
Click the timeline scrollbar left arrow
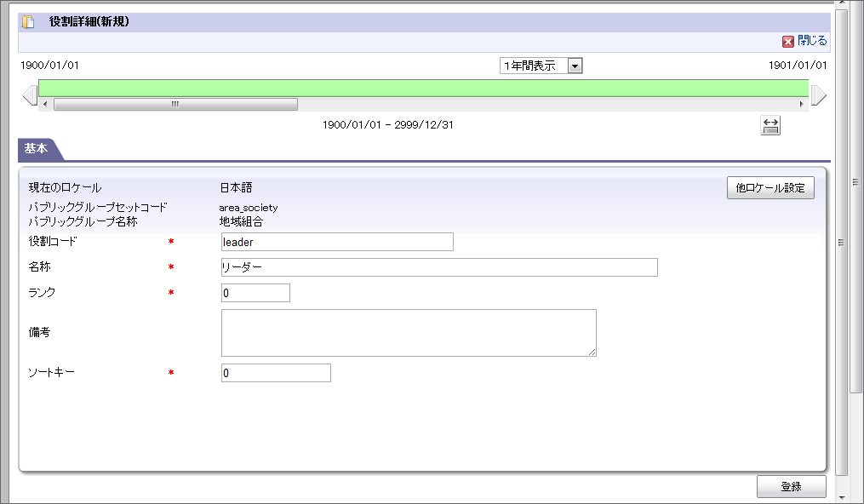pos(45,104)
